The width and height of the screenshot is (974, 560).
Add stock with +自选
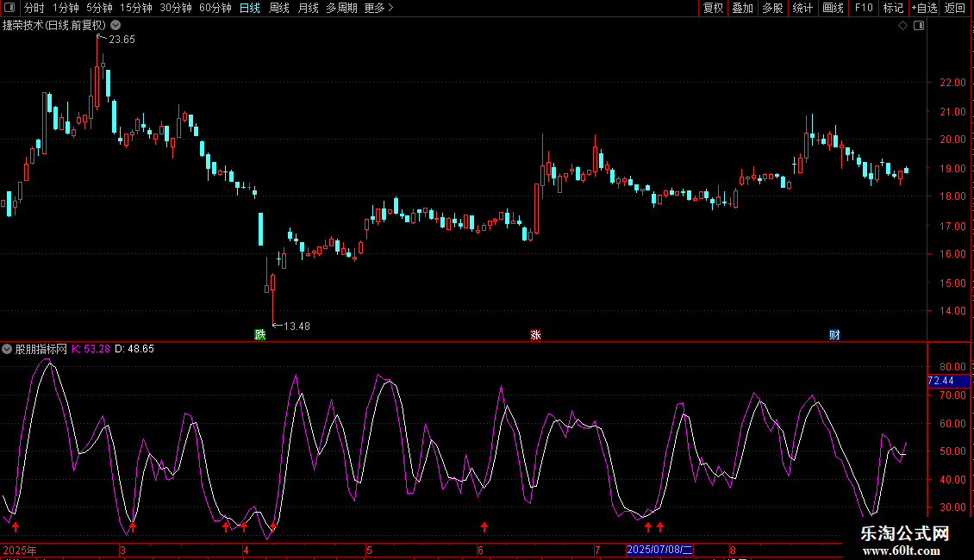(x=924, y=8)
